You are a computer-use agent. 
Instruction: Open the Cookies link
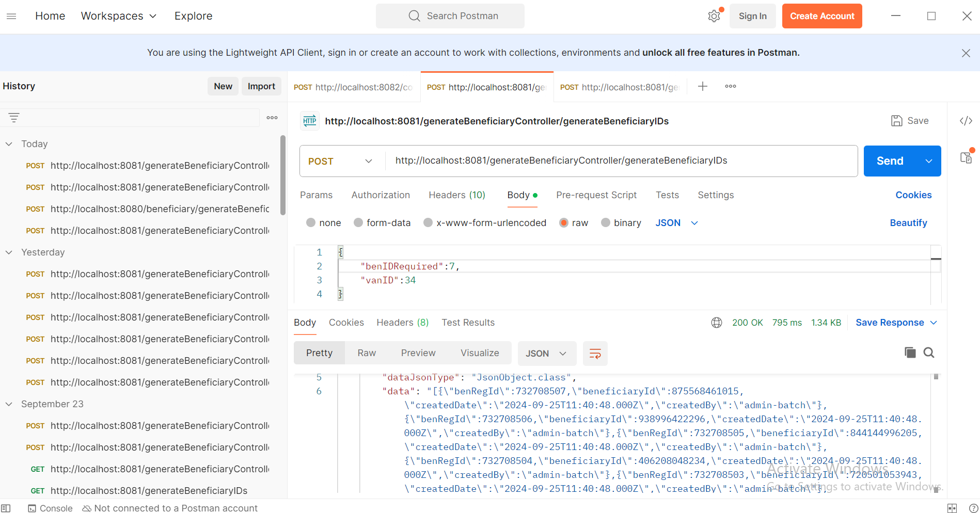pos(913,195)
